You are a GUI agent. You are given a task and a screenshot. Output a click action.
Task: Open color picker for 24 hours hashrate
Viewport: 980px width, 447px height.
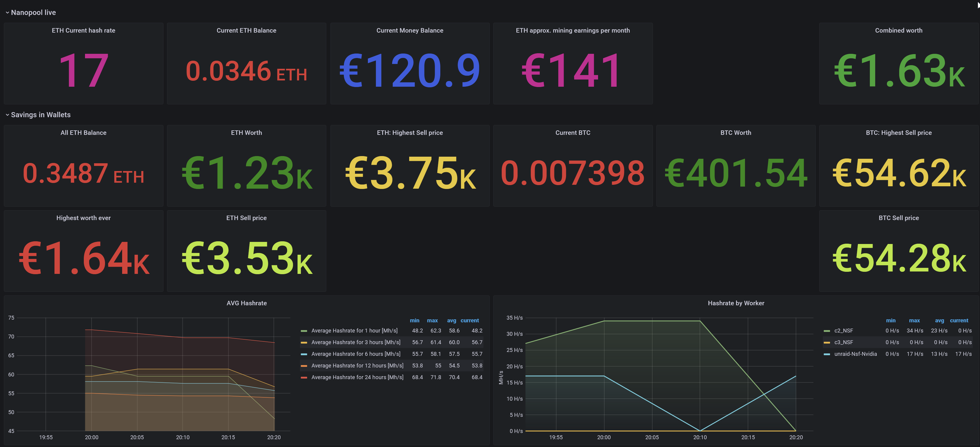click(304, 378)
